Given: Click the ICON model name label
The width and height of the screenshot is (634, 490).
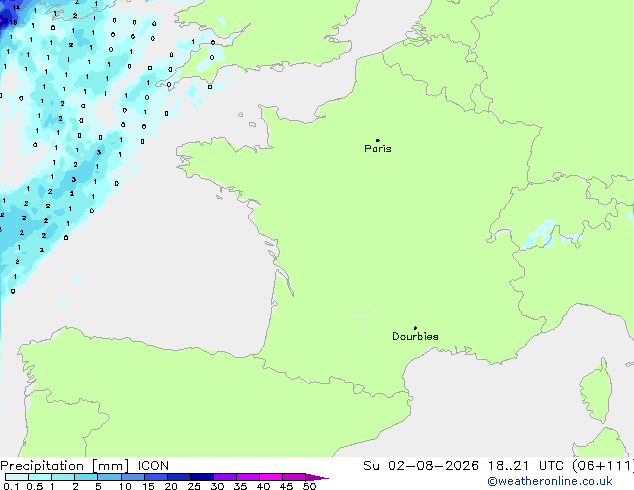Looking at the screenshot, I should point(153,466).
